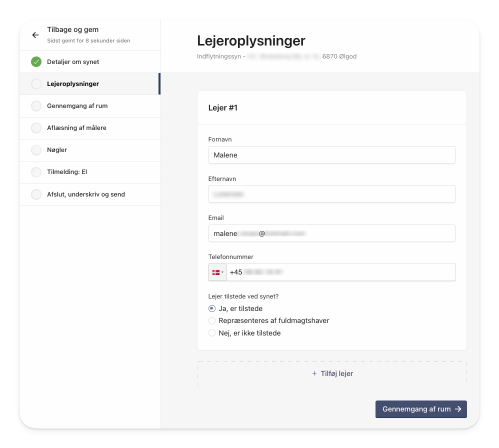Click the step circle beside Nøgler

(x=36, y=150)
